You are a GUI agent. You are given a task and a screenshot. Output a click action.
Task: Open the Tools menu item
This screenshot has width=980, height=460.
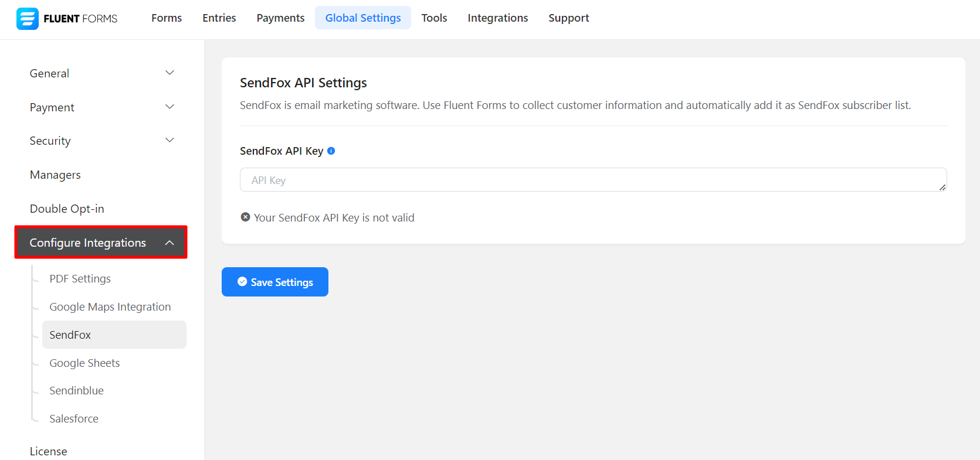pyautogui.click(x=434, y=18)
